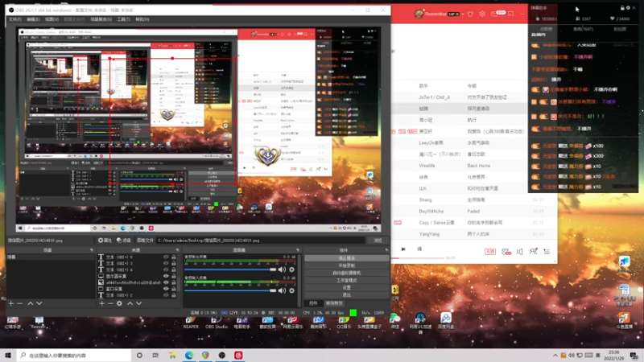Open messages mail icon in NetEase Music
The image size is (644, 362).
pos(494,14)
